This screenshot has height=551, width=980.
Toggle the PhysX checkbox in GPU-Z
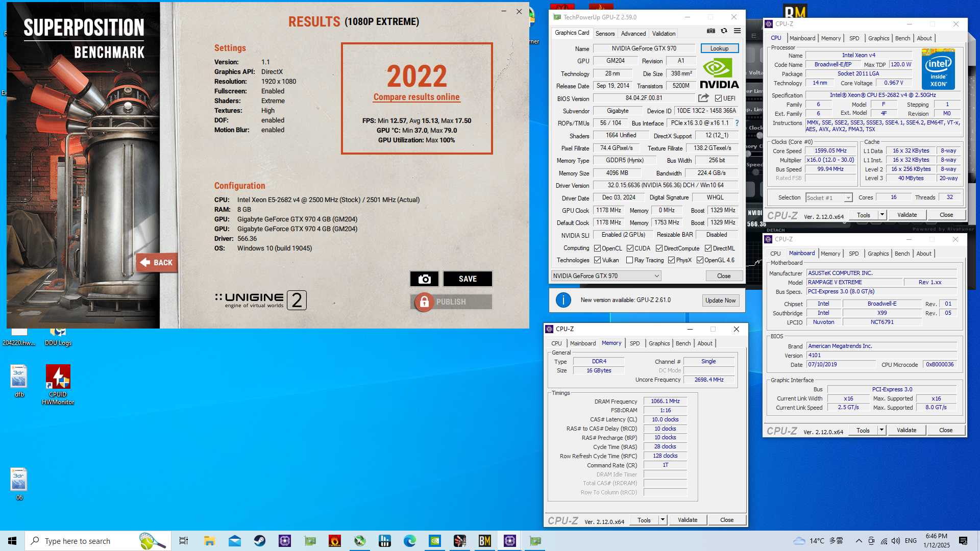click(671, 260)
